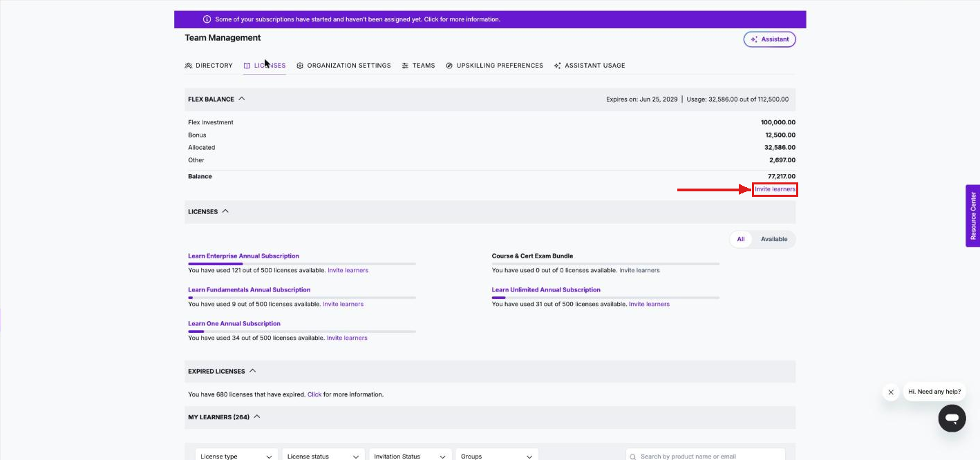
Task: Open the Licenses tab
Action: click(264, 66)
